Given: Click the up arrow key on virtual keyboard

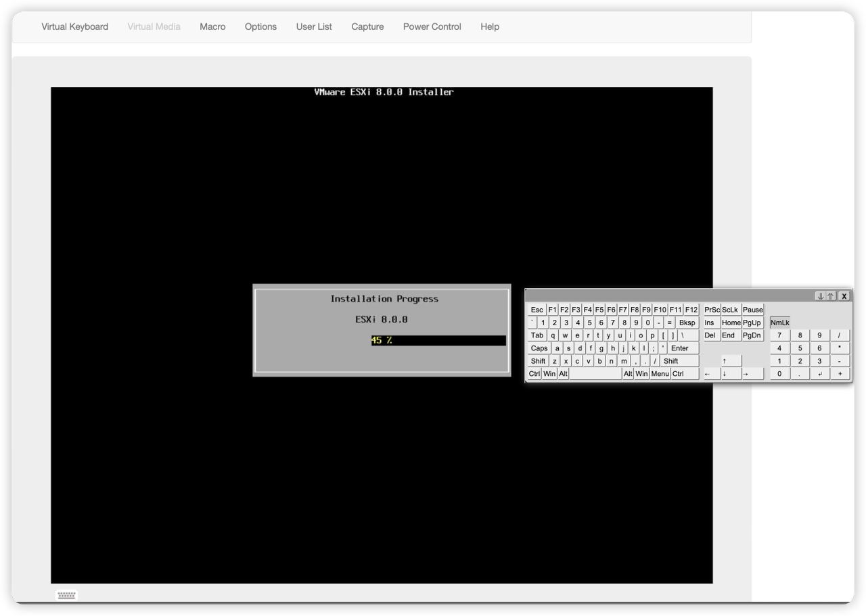Looking at the screenshot, I should (731, 360).
